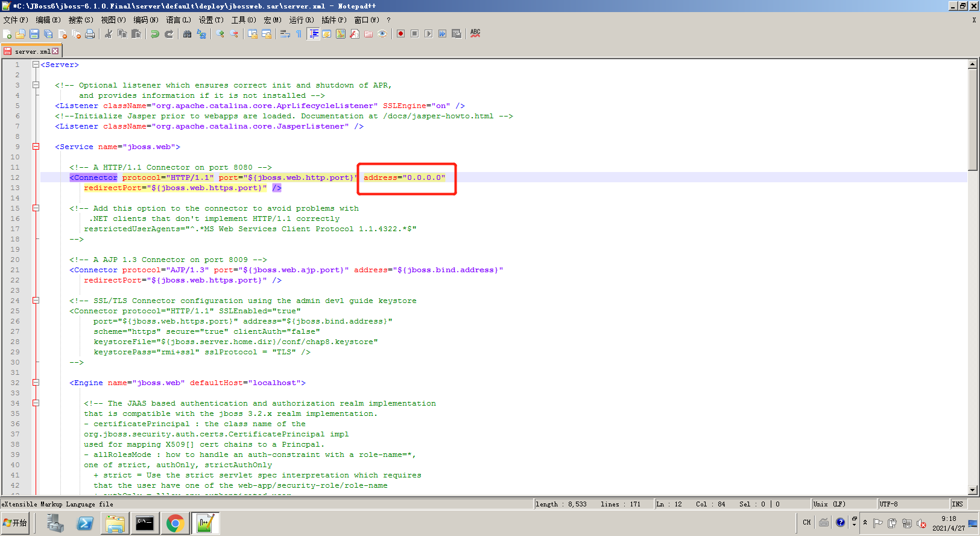Toggle Word Wrap in the toolbar
Image resolution: width=980 pixels, height=536 pixels.
coord(285,34)
